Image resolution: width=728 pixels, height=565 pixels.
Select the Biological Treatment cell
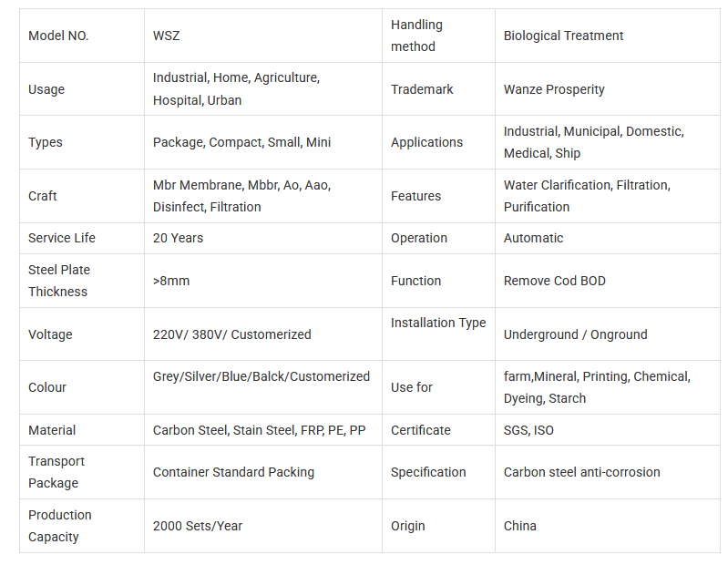(563, 36)
